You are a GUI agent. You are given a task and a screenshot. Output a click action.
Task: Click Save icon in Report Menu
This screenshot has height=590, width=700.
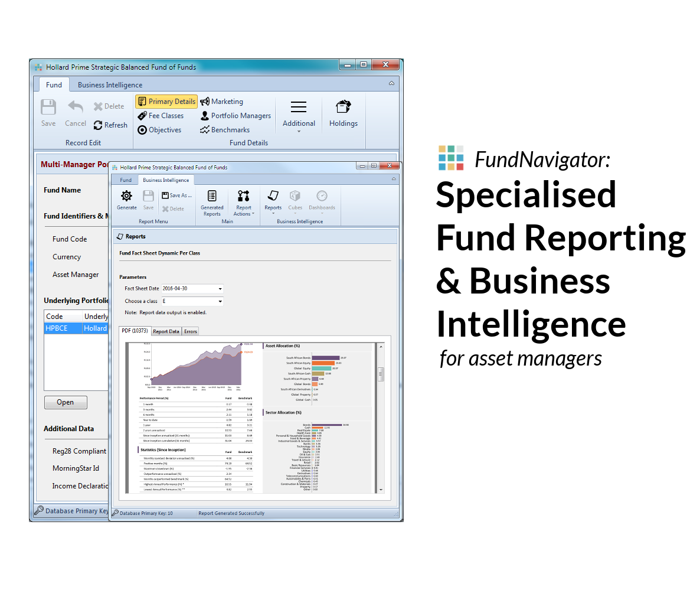point(148,195)
